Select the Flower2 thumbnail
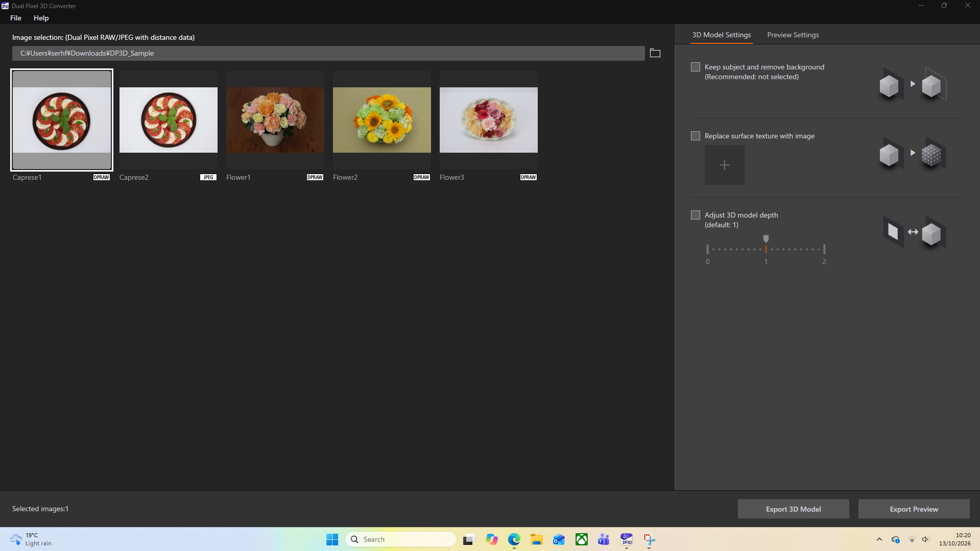The width and height of the screenshot is (980, 551). coord(381,120)
